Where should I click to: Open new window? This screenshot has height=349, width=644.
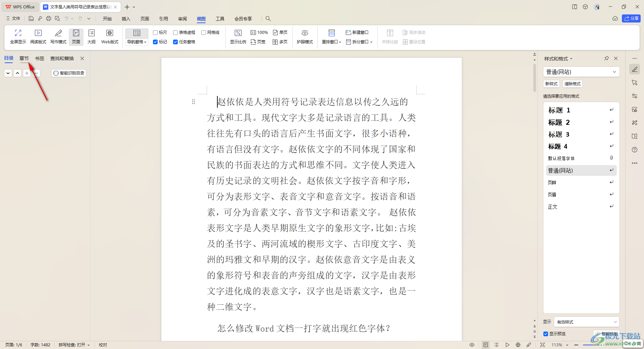357,33
